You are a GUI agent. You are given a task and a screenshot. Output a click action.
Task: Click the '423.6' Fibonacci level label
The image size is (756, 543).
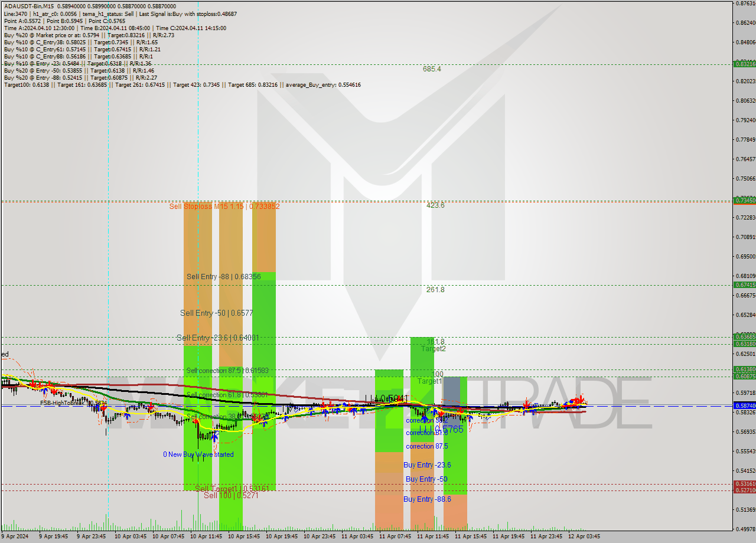[x=435, y=205]
